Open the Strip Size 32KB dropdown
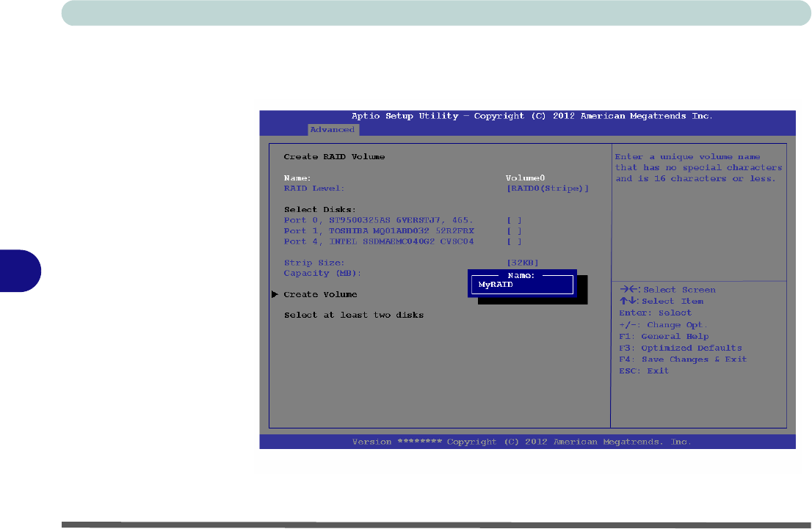812x529 pixels. (x=523, y=263)
